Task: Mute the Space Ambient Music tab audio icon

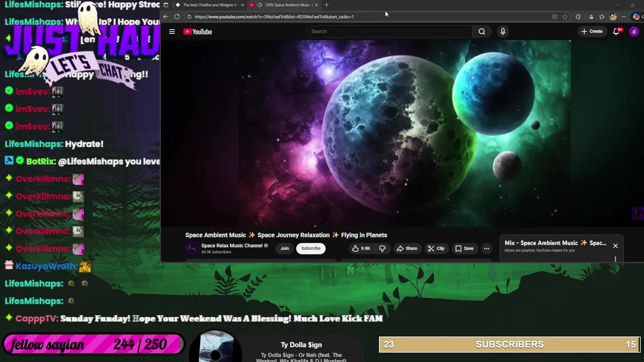Action: tap(259, 5)
